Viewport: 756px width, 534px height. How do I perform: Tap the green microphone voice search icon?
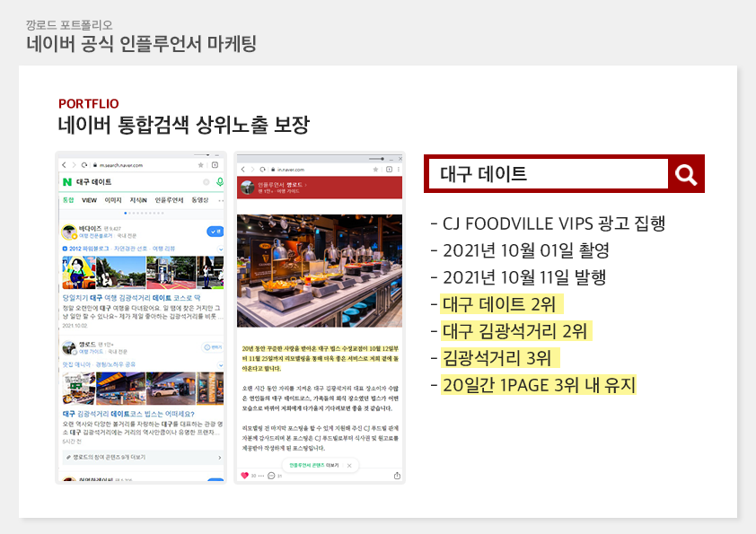(x=219, y=182)
